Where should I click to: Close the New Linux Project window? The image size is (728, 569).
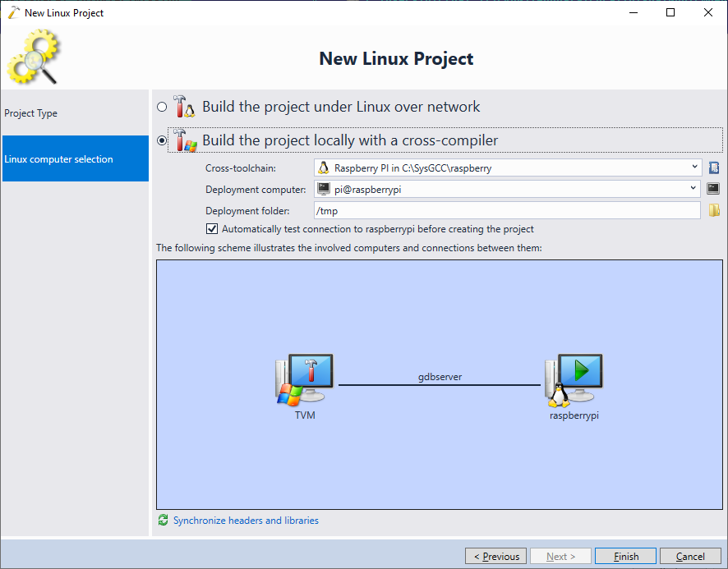coord(708,12)
